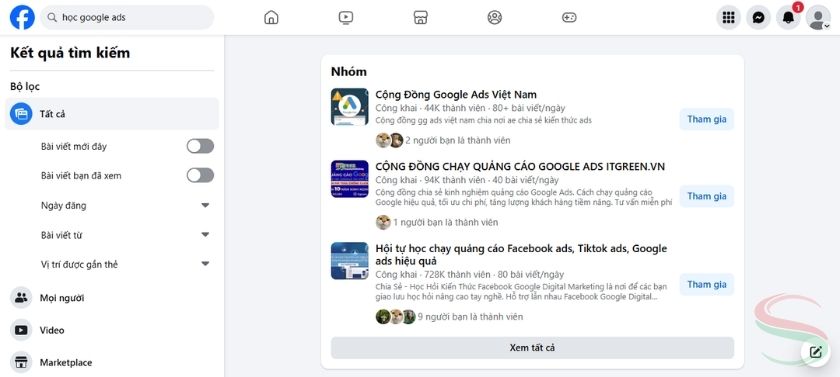The height and width of the screenshot is (377, 840).
Task: Expand the Bài viết từ dropdown
Action: tap(205, 235)
